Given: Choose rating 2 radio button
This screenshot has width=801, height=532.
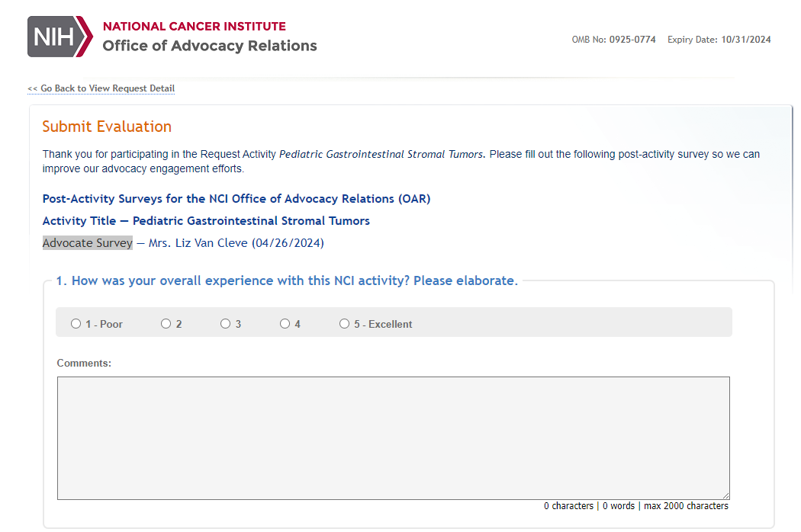Looking at the screenshot, I should [166, 324].
